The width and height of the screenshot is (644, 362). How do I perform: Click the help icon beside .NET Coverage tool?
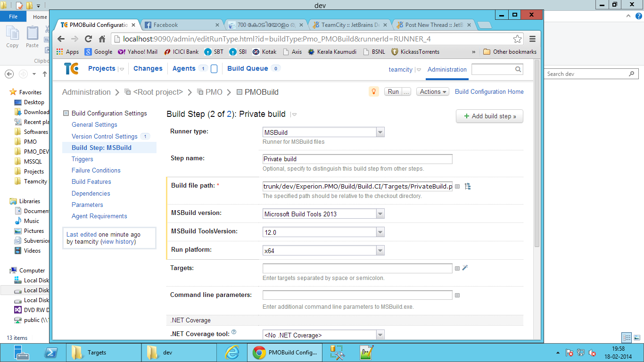(234, 332)
